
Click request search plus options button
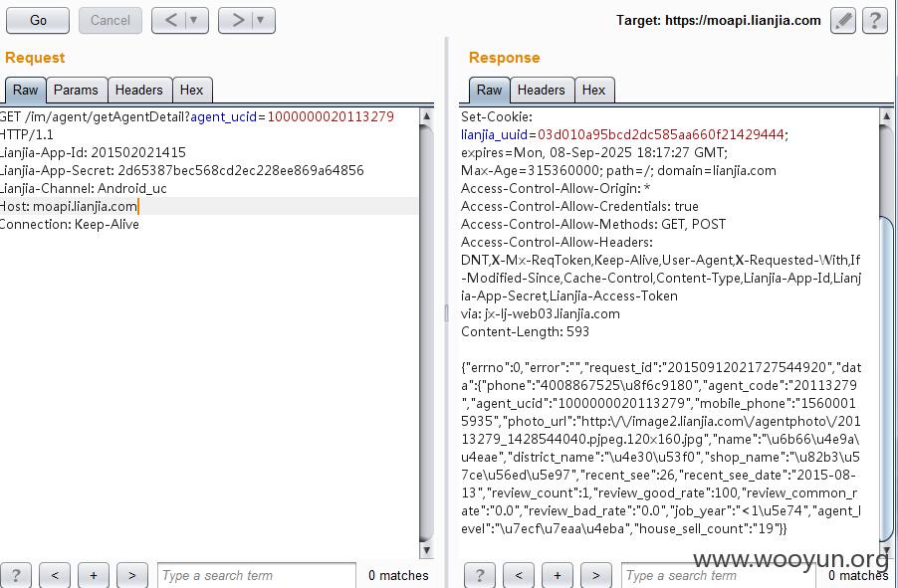(94, 575)
